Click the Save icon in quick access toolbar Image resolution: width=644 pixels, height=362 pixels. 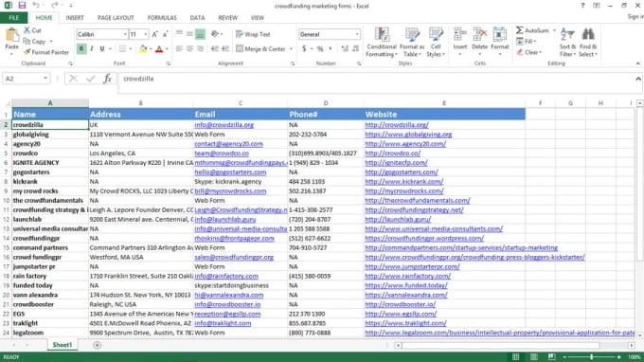pyautogui.click(x=22, y=6)
